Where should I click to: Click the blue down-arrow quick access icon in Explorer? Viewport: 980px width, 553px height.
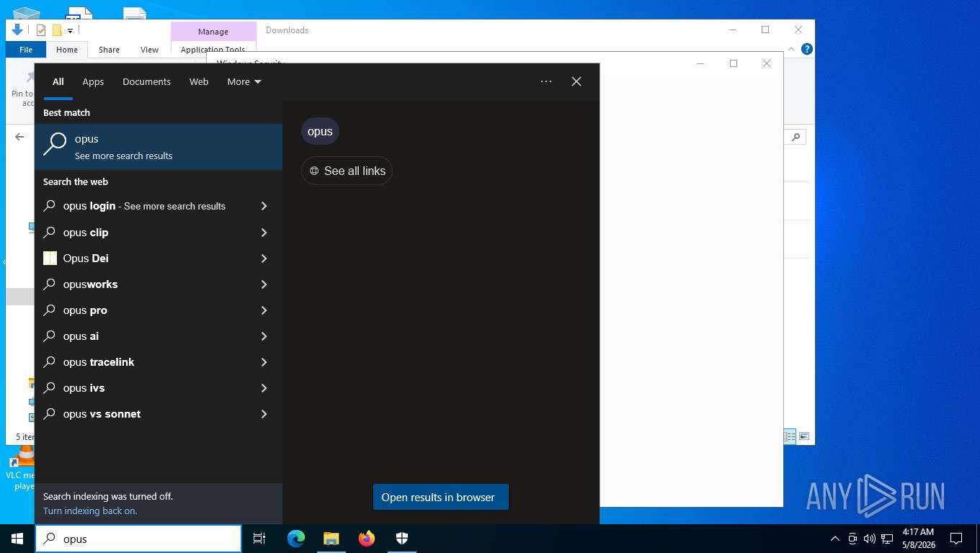click(x=17, y=30)
